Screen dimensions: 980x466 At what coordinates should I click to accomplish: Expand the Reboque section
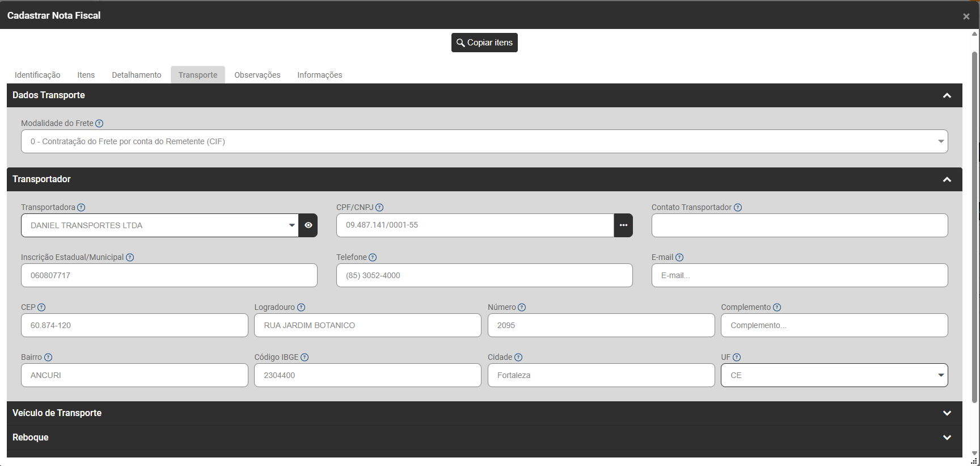(x=947, y=438)
